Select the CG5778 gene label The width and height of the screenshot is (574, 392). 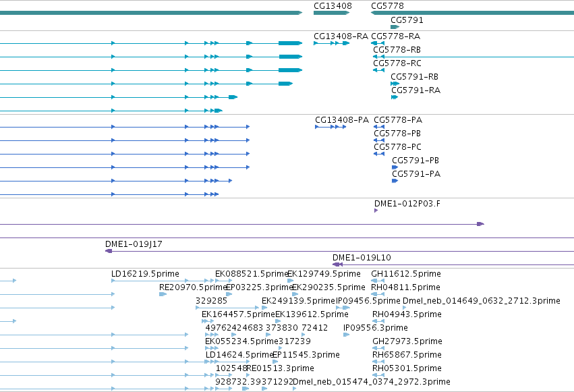pyautogui.click(x=387, y=6)
